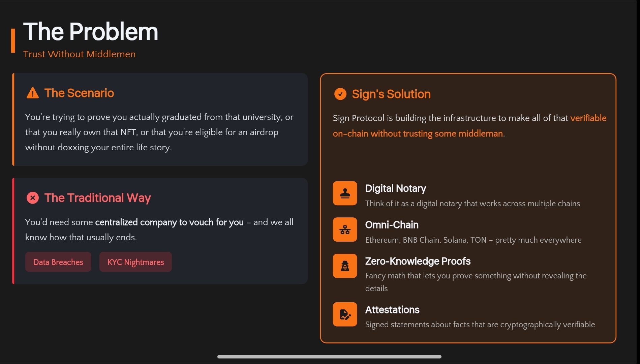Click the Zero-Knowledge Proofs spy icon
640x364 pixels.
345,266
